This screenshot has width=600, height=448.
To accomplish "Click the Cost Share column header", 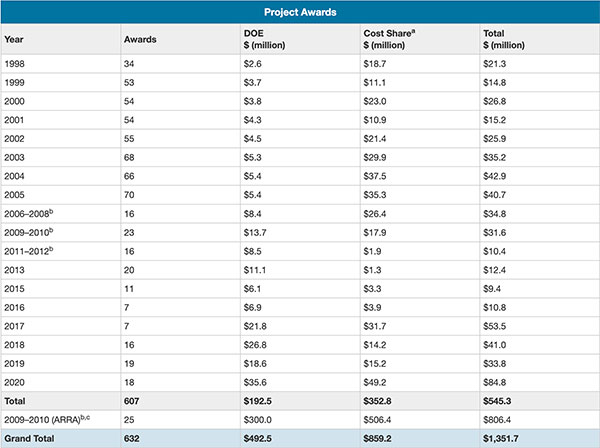I will coord(392,41).
